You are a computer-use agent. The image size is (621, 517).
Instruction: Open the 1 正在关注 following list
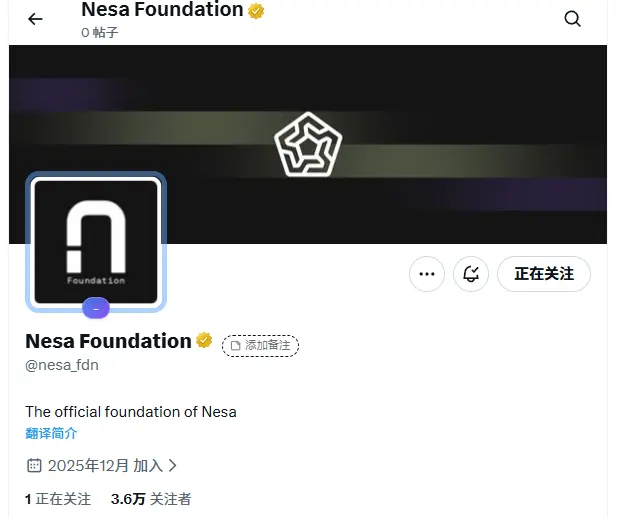pyautogui.click(x=58, y=499)
